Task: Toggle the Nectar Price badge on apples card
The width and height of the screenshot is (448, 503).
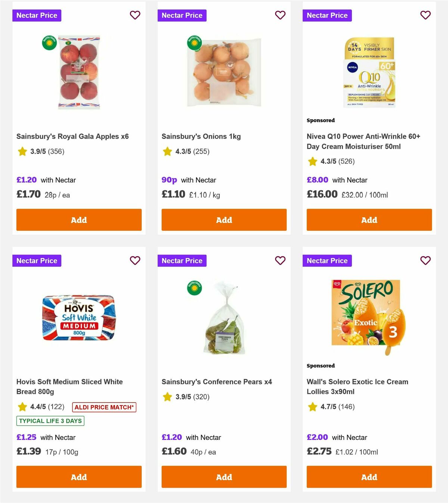Action: pyautogui.click(x=37, y=15)
